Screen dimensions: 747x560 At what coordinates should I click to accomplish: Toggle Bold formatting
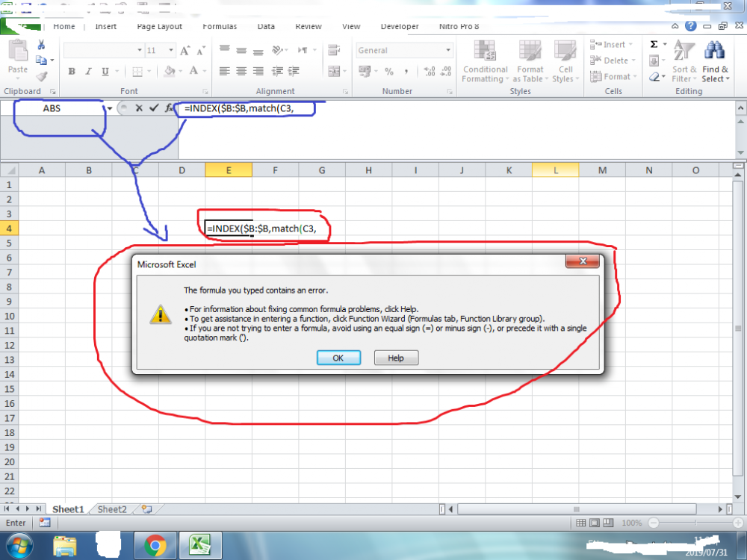[x=72, y=72]
